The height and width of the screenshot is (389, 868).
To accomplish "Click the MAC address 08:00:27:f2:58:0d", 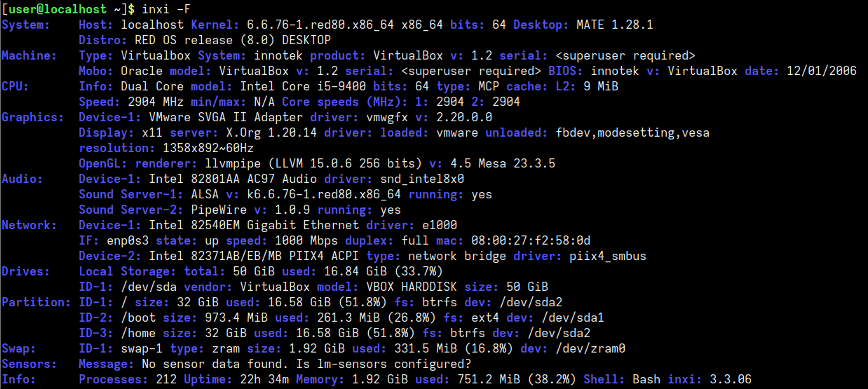I will click(x=531, y=241).
